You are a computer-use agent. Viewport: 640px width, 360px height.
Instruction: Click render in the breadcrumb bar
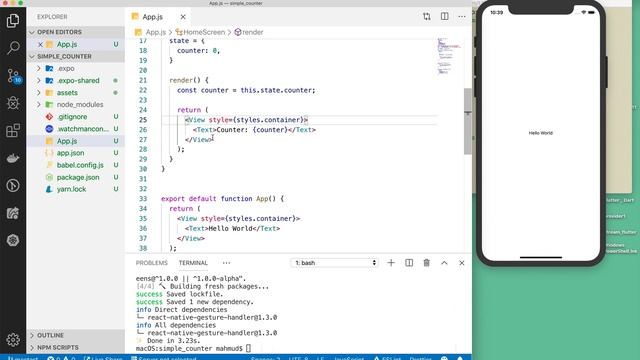pyautogui.click(x=253, y=32)
